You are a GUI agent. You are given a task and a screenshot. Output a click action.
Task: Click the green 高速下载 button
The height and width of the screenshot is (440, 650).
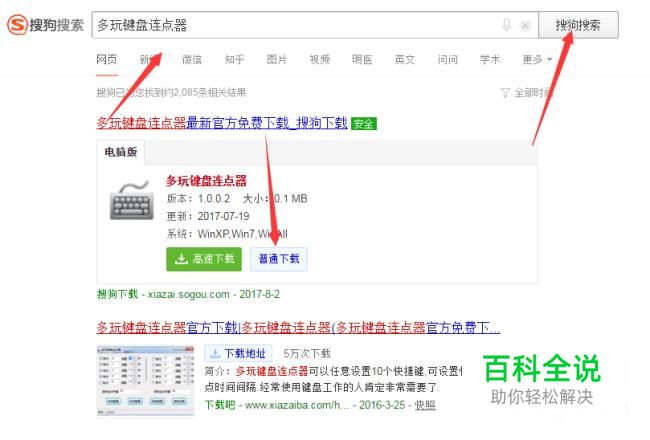coord(204,259)
